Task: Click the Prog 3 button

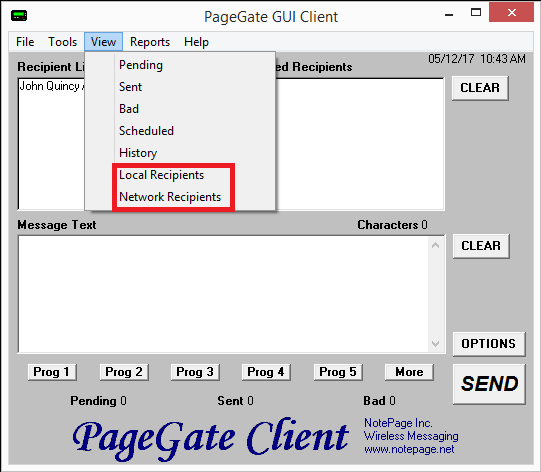Action: pos(195,372)
